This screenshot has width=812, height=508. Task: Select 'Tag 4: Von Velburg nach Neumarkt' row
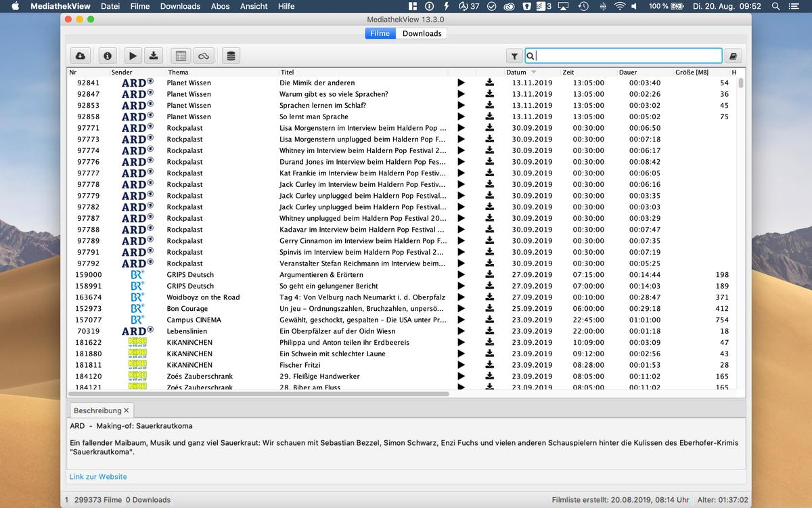(403, 297)
